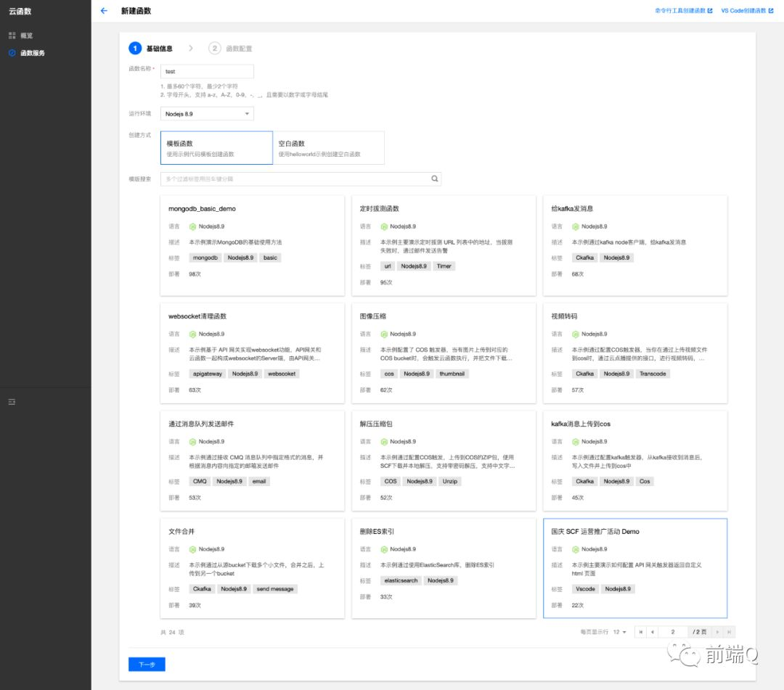Click the send message tag in 文件合并 card

275,589
